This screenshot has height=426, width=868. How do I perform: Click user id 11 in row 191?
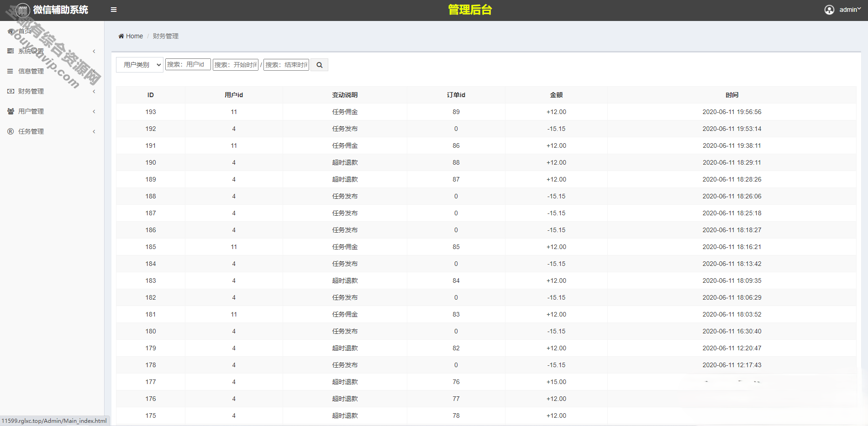point(234,145)
